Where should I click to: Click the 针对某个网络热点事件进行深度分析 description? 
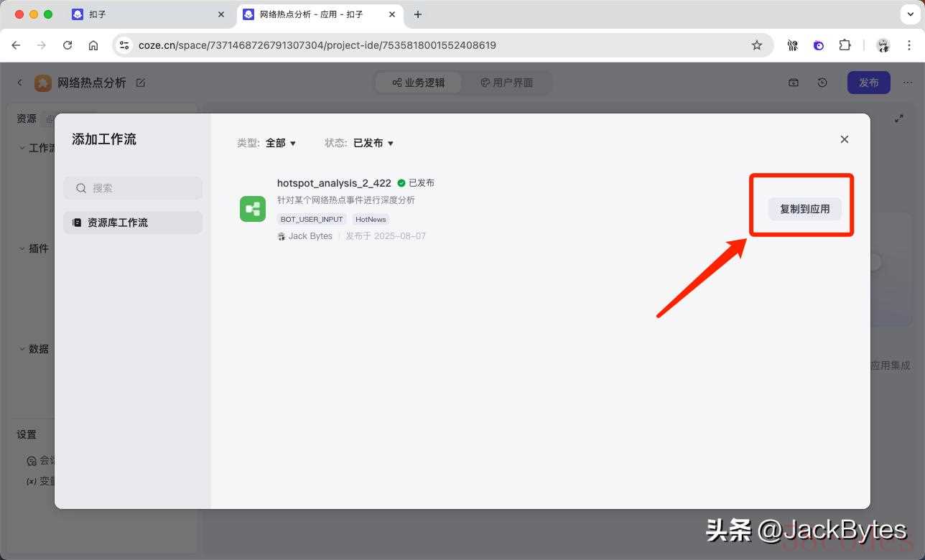click(x=346, y=200)
